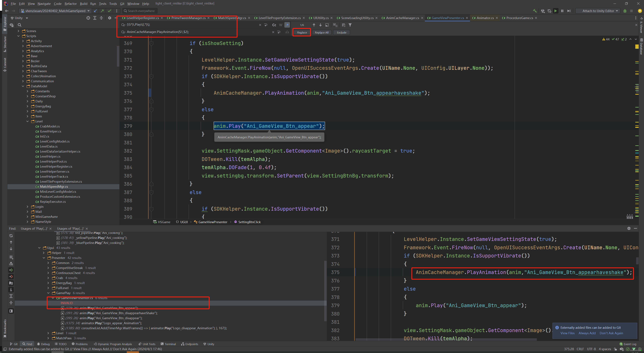Click the Build solution hammer icon
Screen dimensions: 644x353
pyautogui.click(x=535, y=11)
